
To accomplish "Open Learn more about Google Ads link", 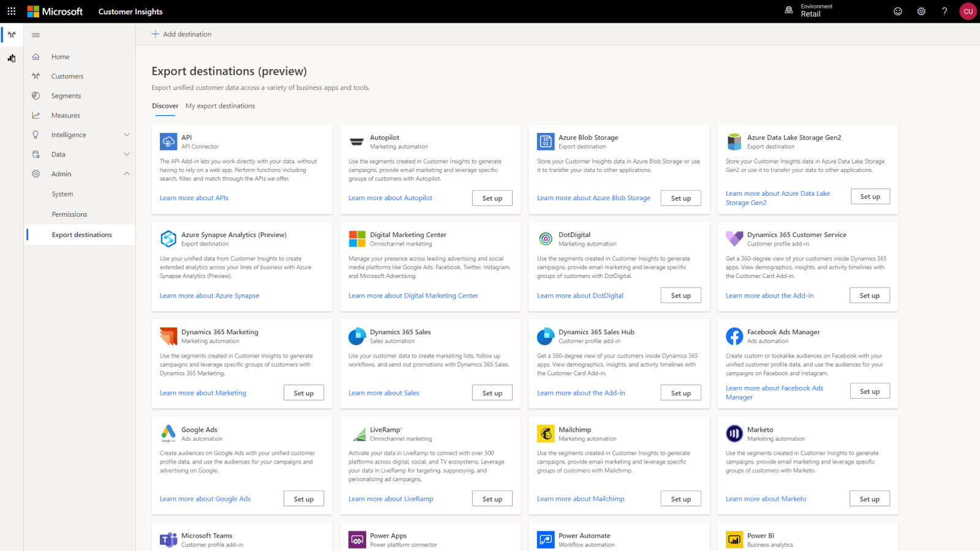I will click(205, 499).
